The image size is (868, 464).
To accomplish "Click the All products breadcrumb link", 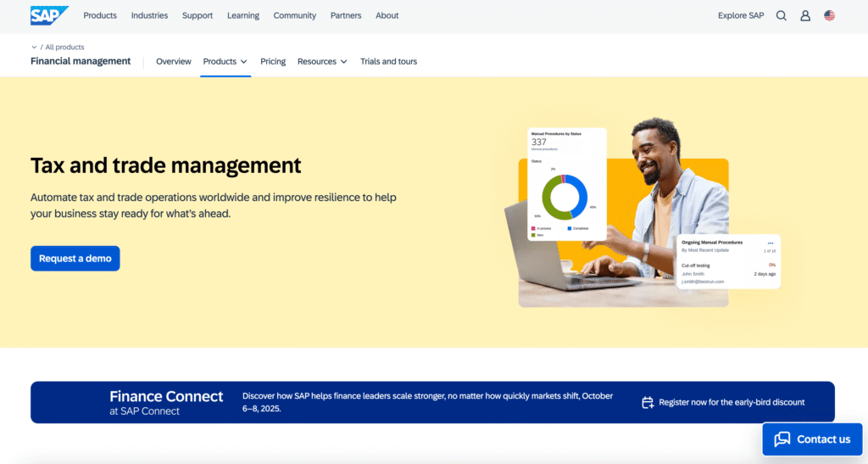I will tap(64, 47).
